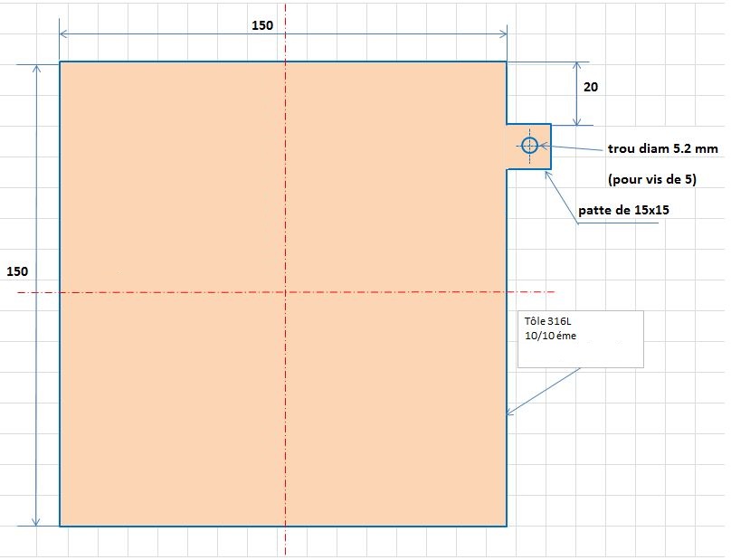Click the left "150" dimension label

17,271
